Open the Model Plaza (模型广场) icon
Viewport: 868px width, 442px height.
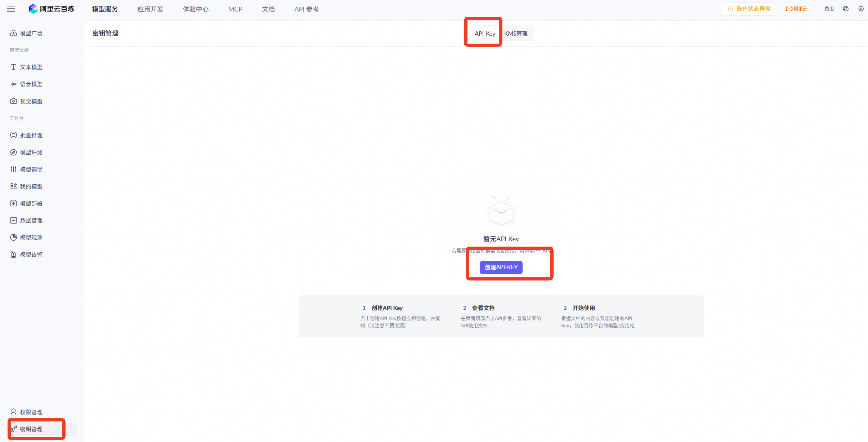tap(13, 33)
